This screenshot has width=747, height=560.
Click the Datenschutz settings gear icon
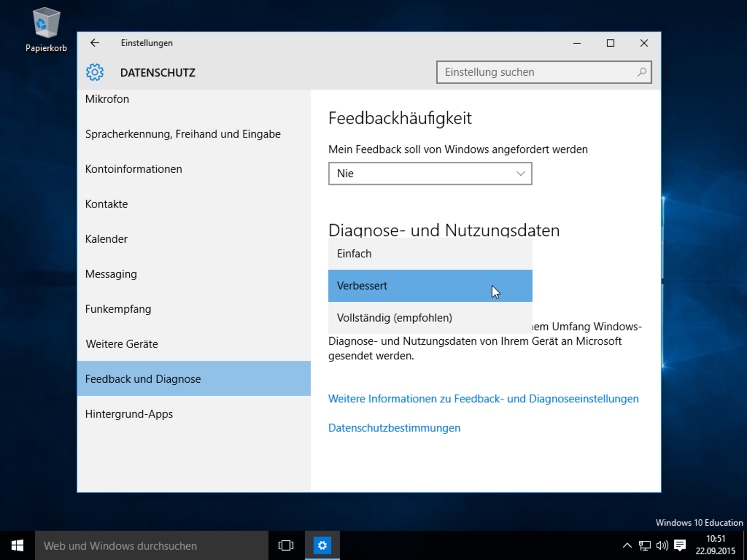click(x=95, y=72)
